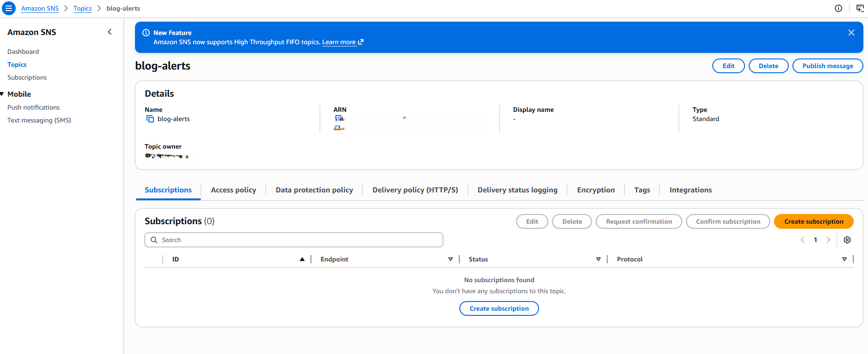Switch to the Access policy tab
Image resolution: width=868 pixels, height=354 pixels.
tap(233, 190)
